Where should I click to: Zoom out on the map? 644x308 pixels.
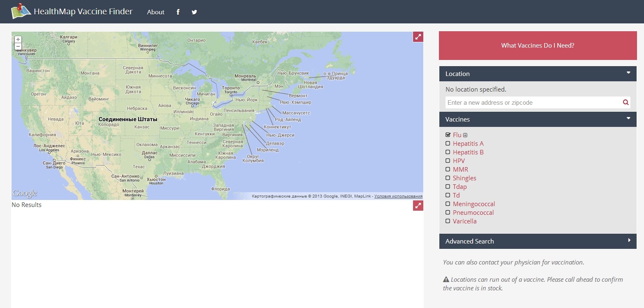18,46
